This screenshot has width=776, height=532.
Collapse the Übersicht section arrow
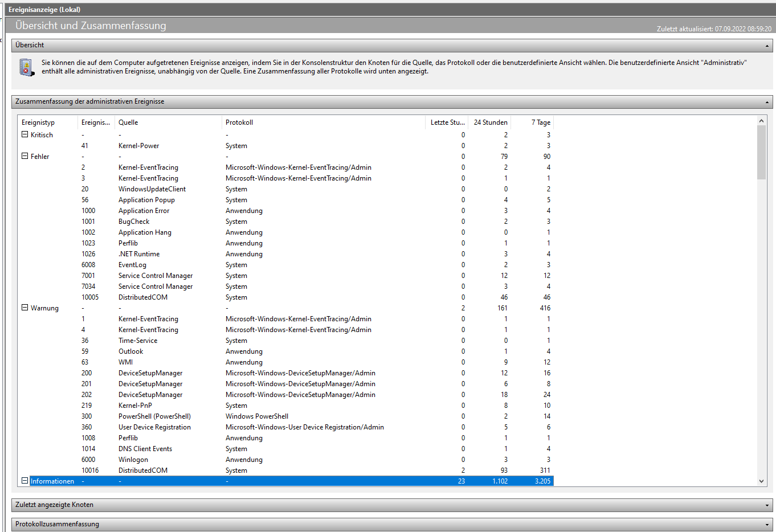coord(767,46)
